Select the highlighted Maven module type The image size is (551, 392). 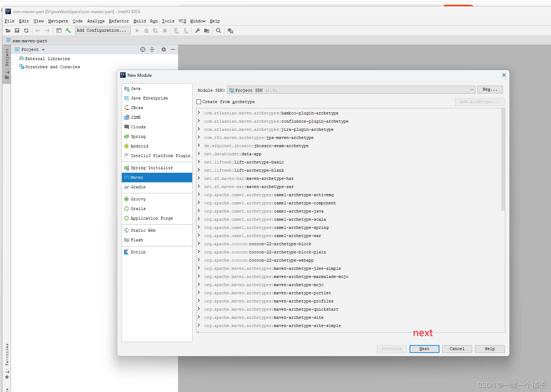click(157, 177)
